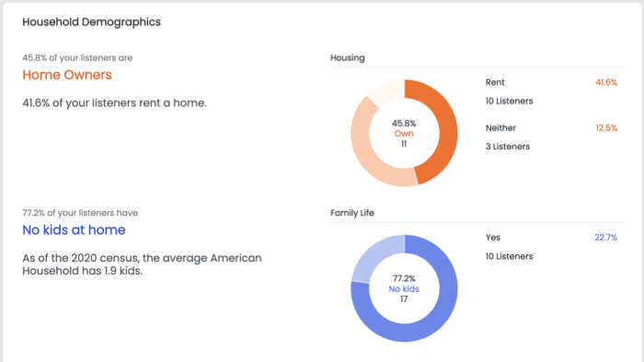The width and height of the screenshot is (644, 362).
Task: Select the No kids at home heading
Action: tap(74, 230)
